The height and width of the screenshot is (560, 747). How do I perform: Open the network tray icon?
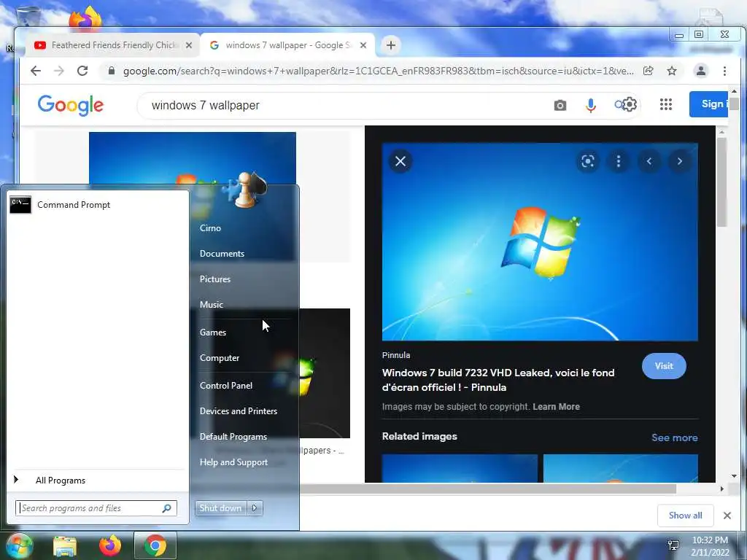[x=673, y=545]
